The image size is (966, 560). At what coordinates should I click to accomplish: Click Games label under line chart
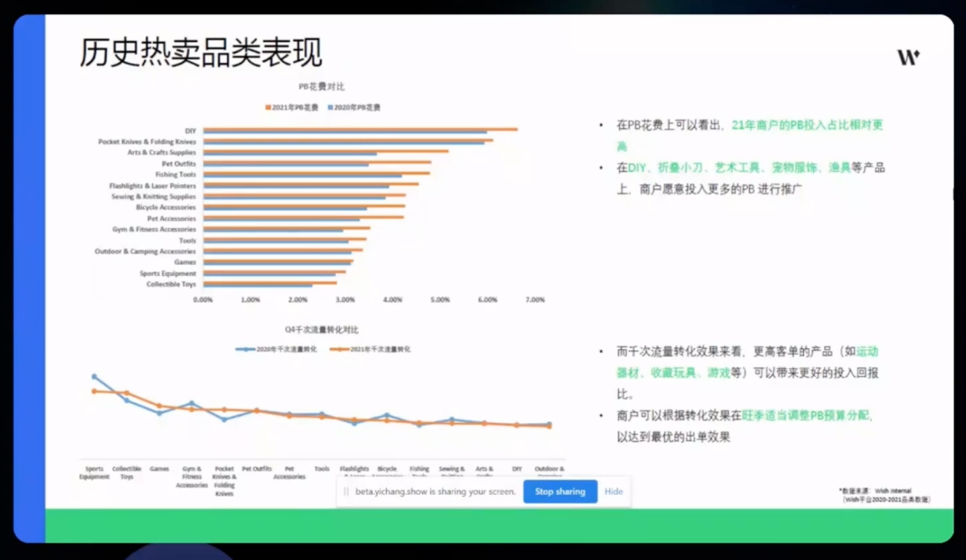click(x=159, y=468)
